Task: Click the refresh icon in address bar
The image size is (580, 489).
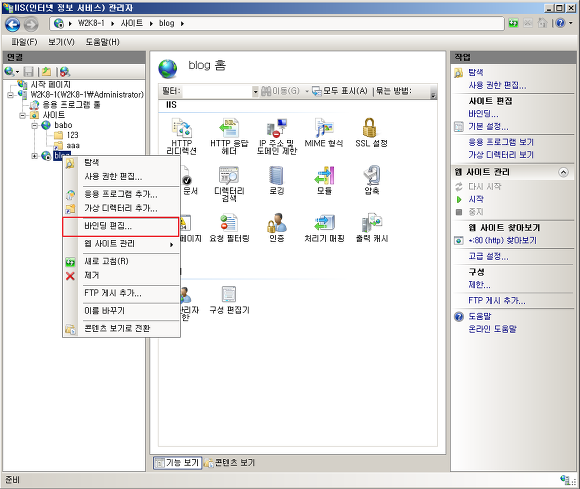Action: pos(513,23)
